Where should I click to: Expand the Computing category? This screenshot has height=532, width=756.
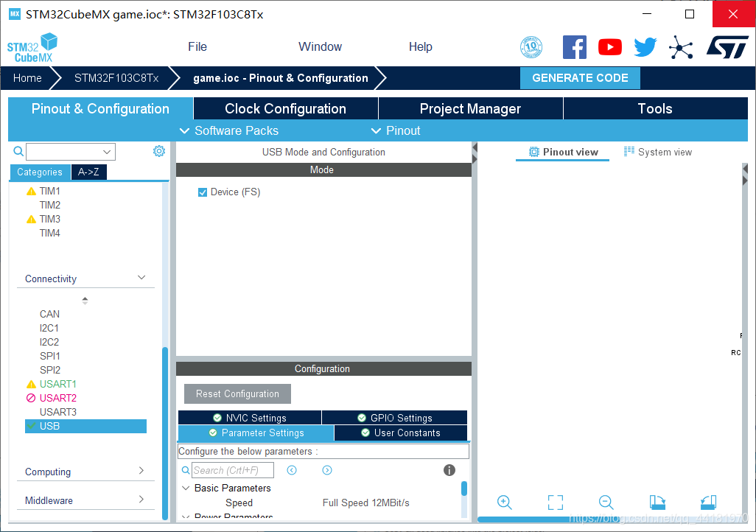coord(141,471)
